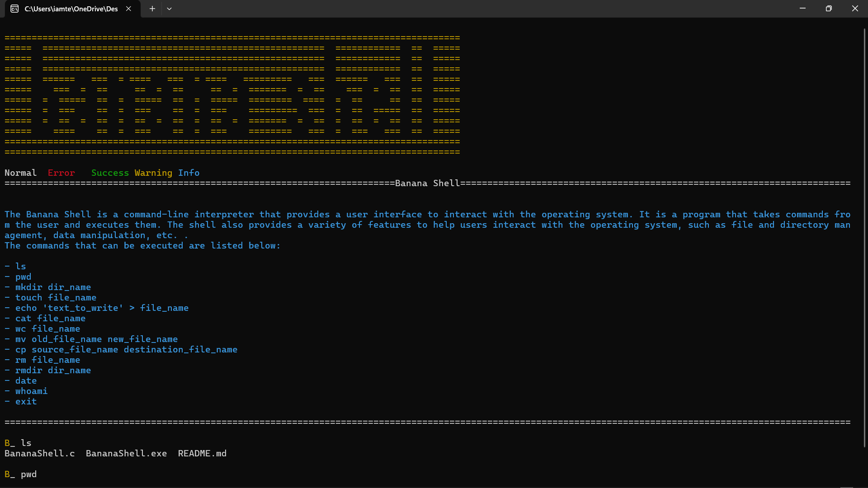The width and height of the screenshot is (868, 488).
Task: Click the 'whoami' entry in command list
Action: pyautogui.click(x=31, y=391)
